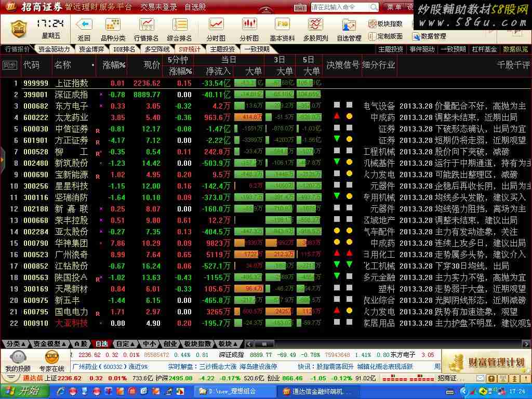
Task: Open the 菜单 menu
Action: pos(394,7)
